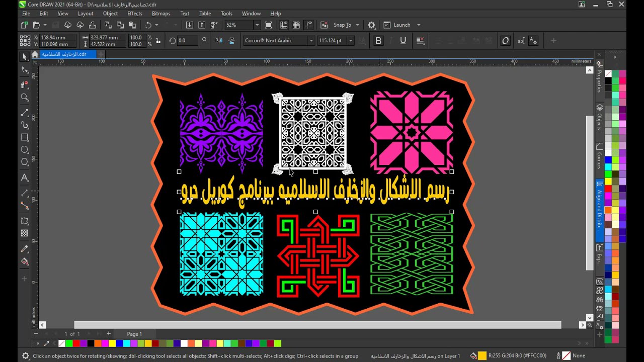Select the Pick tool in the toolbox
Viewport: 644px width, 362px height.
click(25, 57)
